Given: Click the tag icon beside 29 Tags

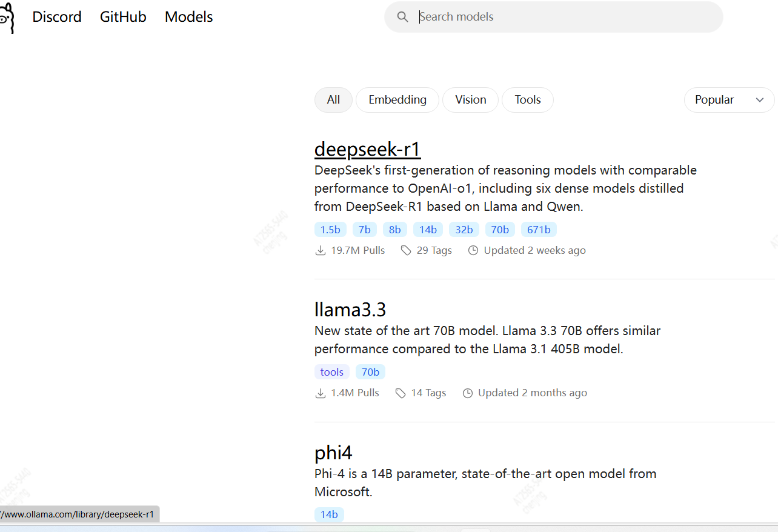Looking at the screenshot, I should (x=406, y=251).
